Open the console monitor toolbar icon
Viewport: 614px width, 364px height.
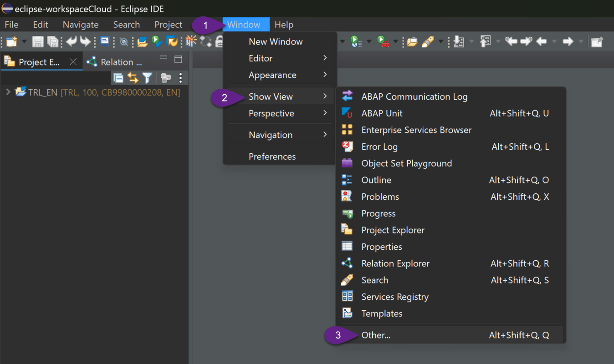(x=105, y=42)
